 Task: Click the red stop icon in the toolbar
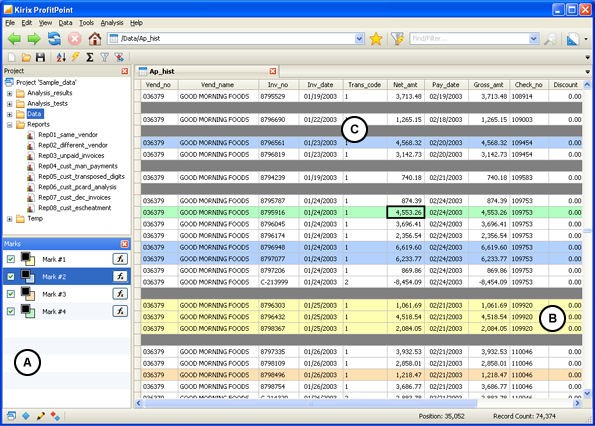pos(74,38)
